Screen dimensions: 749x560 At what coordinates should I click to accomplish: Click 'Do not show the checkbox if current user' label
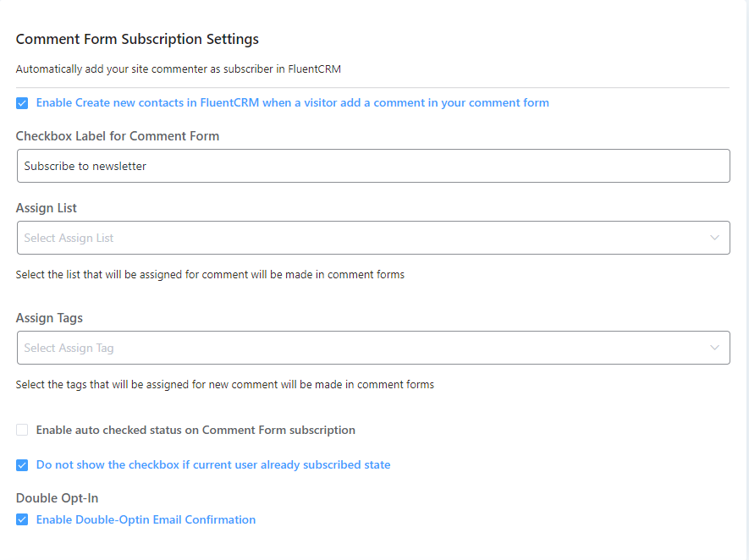click(x=213, y=465)
